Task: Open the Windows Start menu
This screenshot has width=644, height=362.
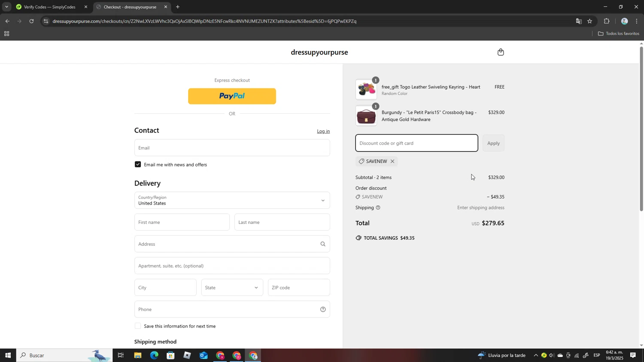Action: pos(8,356)
